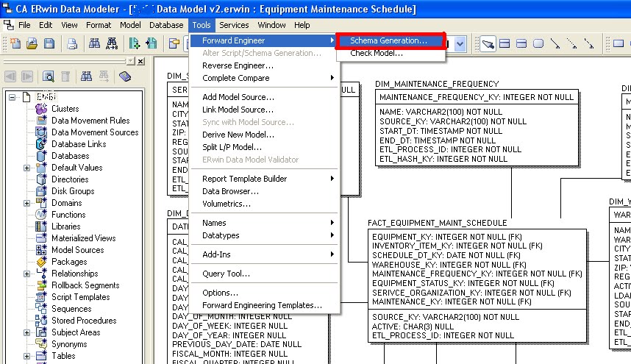The height and width of the screenshot is (364, 631).
Task: Select Data Movement Rules tree item
Action: click(x=90, y=121)
